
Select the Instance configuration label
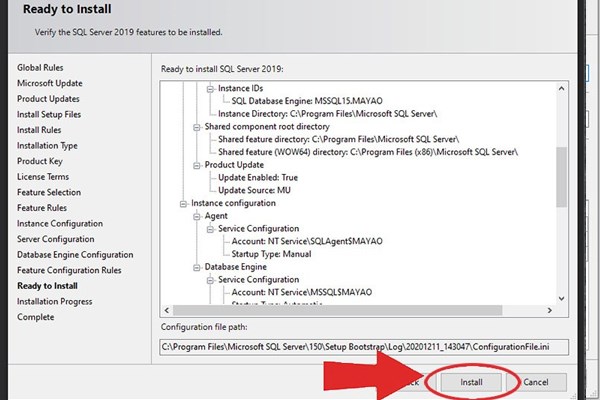point(233,203)
